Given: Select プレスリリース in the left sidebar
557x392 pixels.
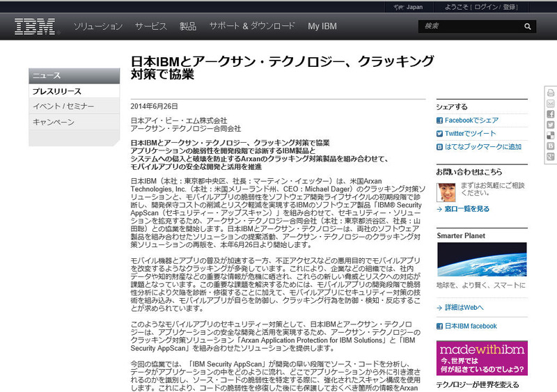Looking at the screenshot, I should click(57, 91).
